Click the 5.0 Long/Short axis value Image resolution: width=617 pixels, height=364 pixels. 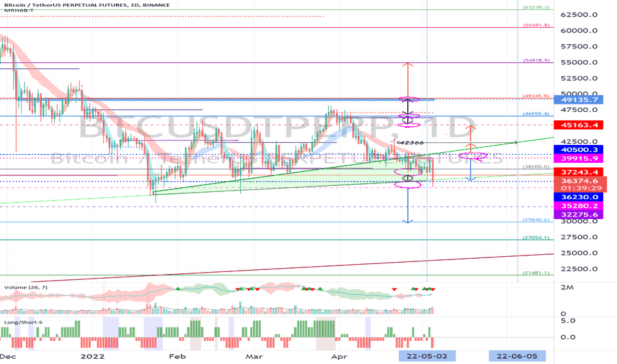(x=568, y=320)
